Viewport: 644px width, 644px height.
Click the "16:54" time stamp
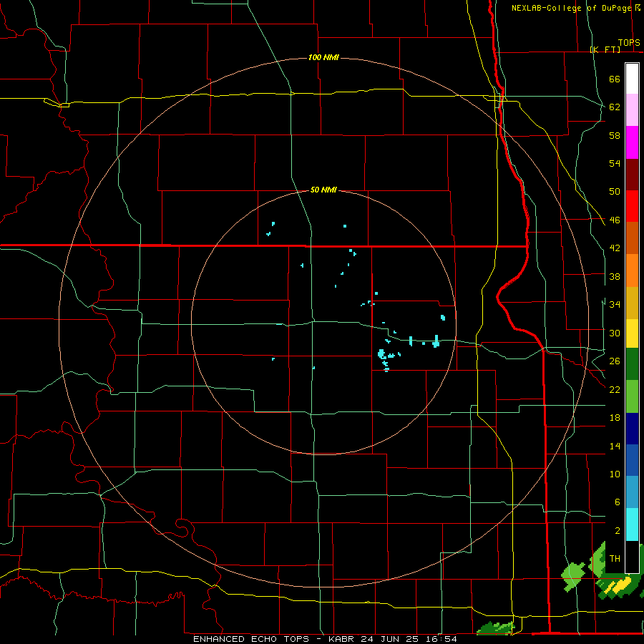[x=442, y=639]
